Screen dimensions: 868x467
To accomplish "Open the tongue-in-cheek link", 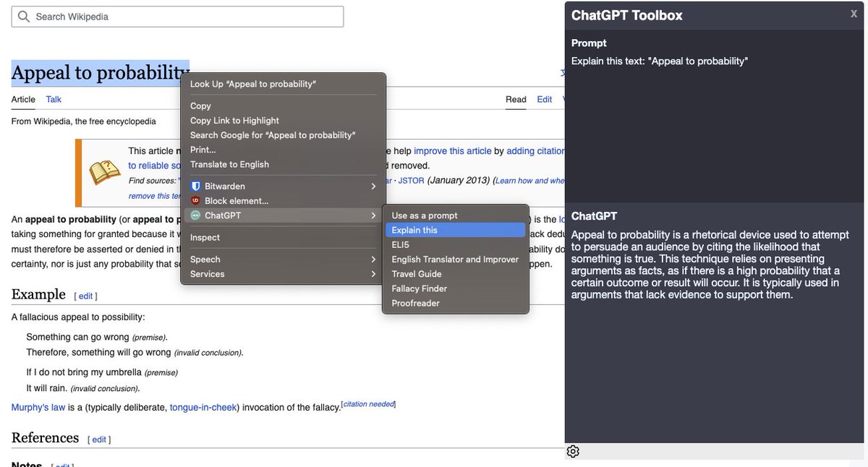I will 203,408.
